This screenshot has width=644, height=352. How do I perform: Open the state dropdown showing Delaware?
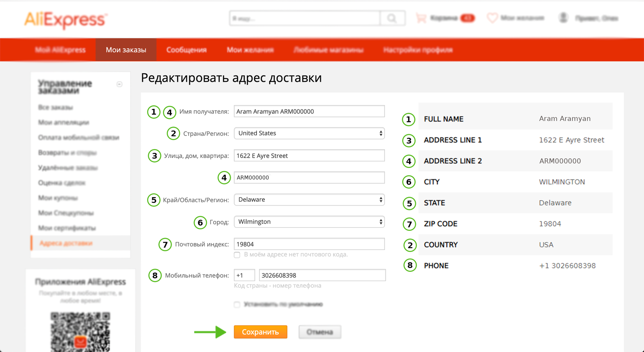pyautogui.click(x=309, y=200)
